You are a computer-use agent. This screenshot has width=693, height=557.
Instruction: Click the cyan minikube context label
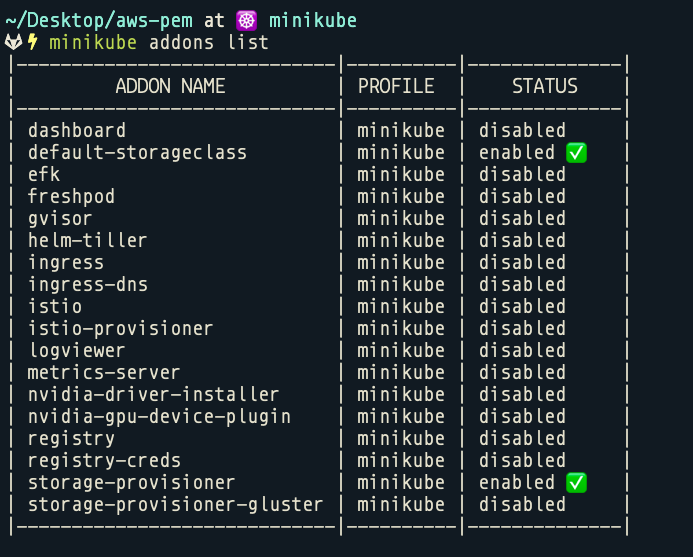313,21
